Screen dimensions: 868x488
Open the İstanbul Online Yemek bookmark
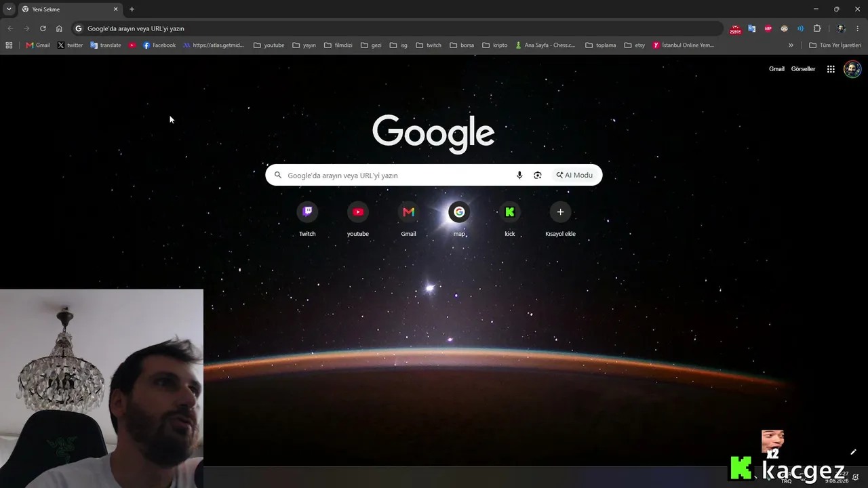tap(684, 45)
